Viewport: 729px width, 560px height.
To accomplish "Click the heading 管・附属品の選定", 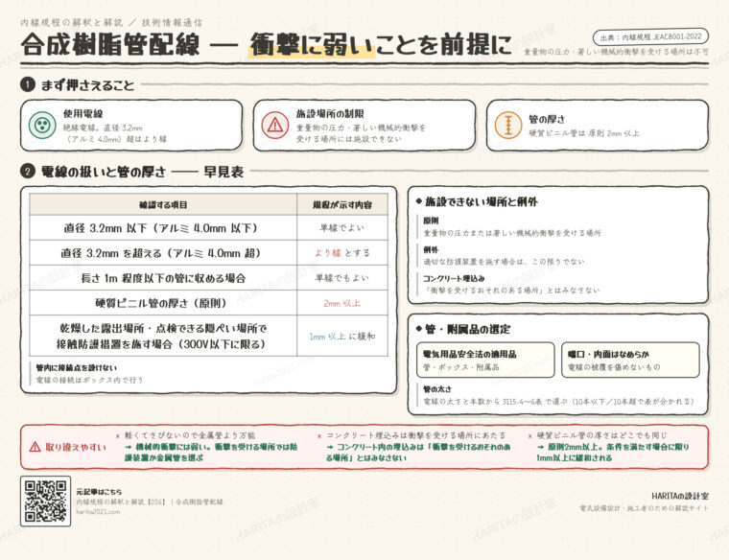I will 468,329.
